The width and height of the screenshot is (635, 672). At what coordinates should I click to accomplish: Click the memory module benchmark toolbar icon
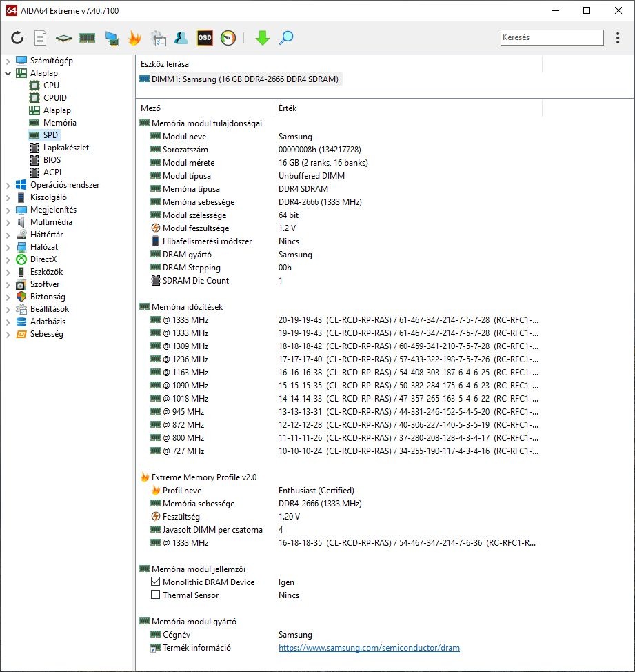pyautogui.click(x=88, y=38)
